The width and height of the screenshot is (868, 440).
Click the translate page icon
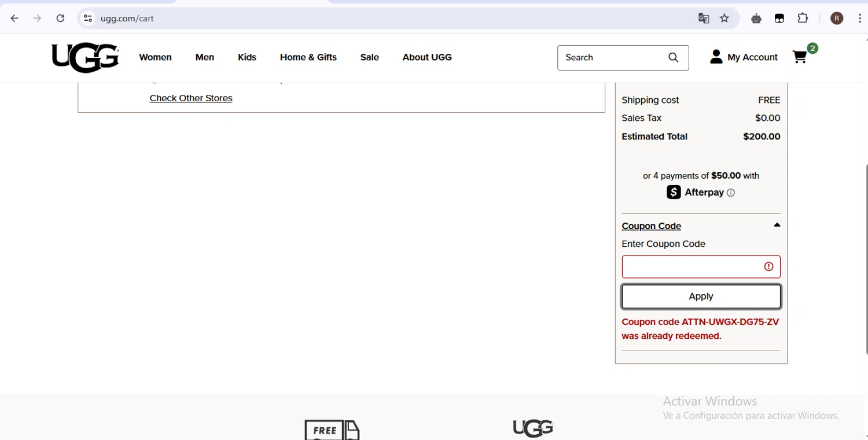click(x=704, y=19)
